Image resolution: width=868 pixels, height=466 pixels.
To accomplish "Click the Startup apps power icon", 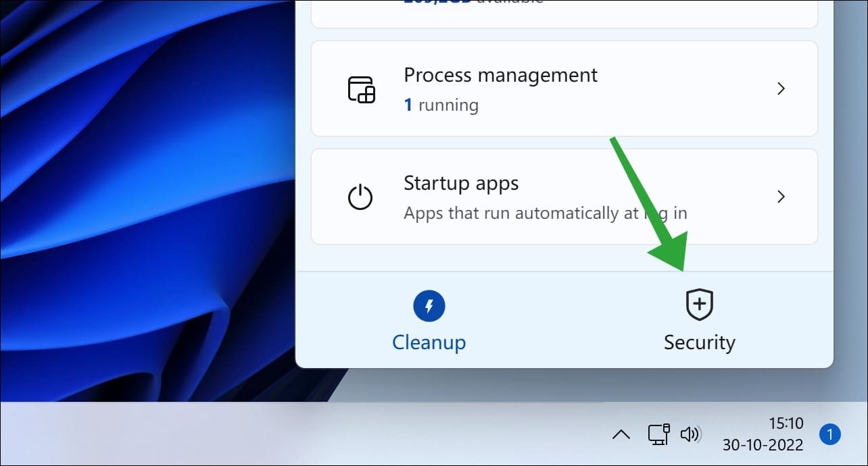I will click(x=362, y=197).
